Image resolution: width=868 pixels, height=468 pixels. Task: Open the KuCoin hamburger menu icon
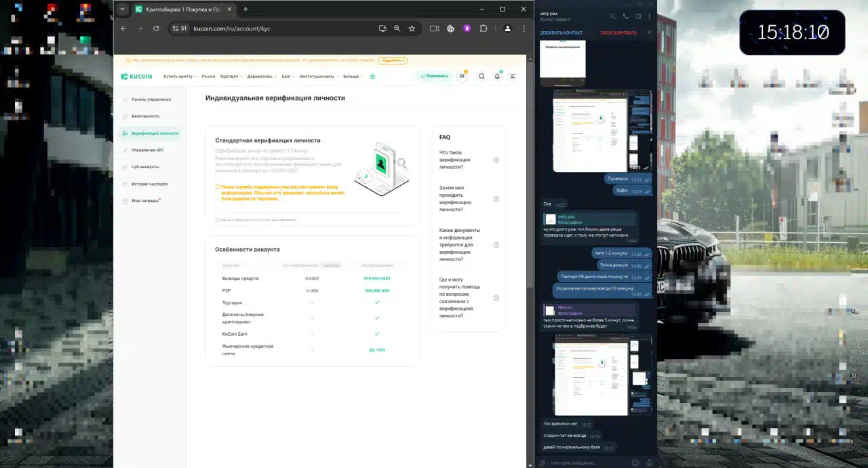pyautogui.click(x=513, y=77)
